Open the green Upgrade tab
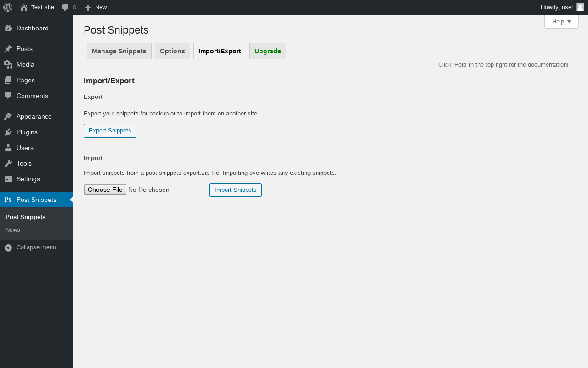 click(268, 51)
